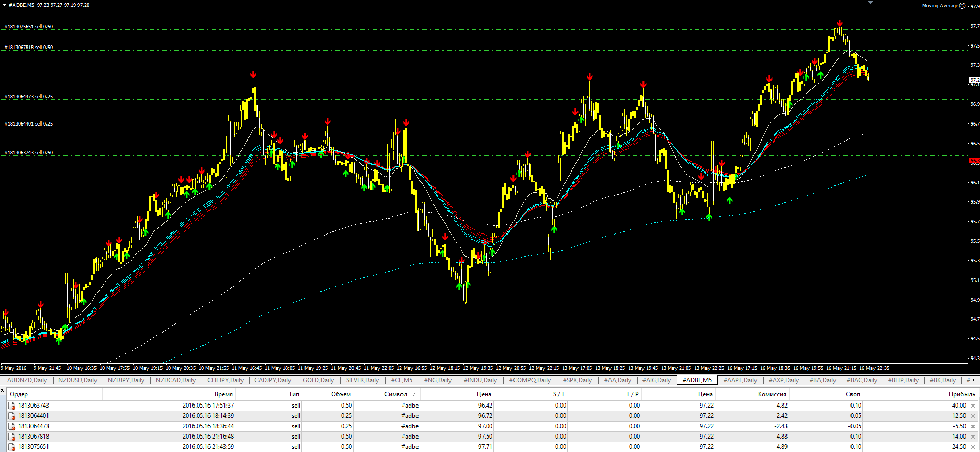This screenshot has width=980, height=452.
Task: Select the #1813067818 sell 0.50 order line label
Action: [28, 48]
